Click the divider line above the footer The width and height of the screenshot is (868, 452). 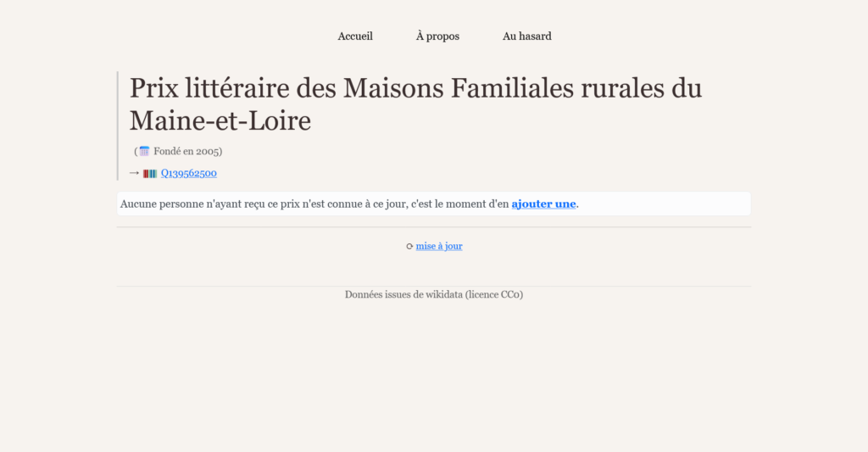pyautogui.click(x=434, y=287)
